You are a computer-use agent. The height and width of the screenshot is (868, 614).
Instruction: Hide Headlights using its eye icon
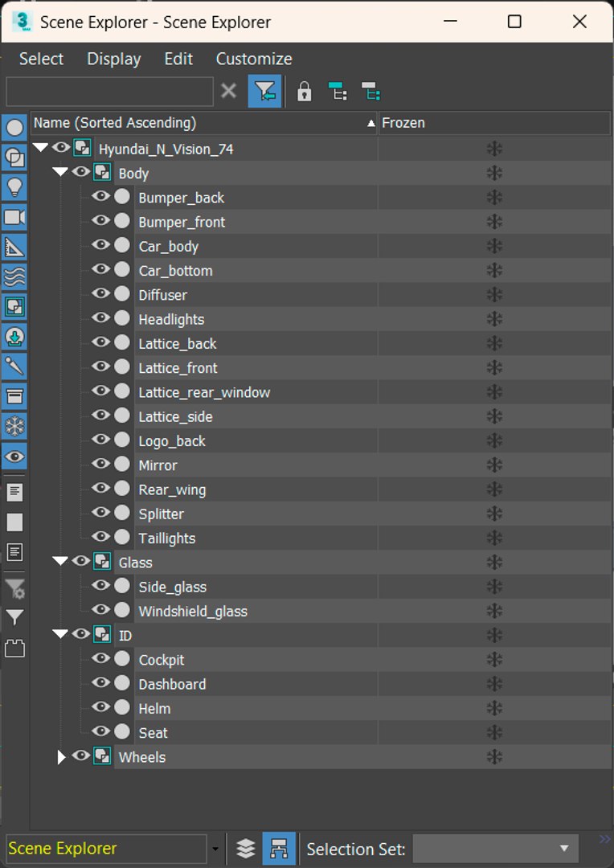pos(100,318)
